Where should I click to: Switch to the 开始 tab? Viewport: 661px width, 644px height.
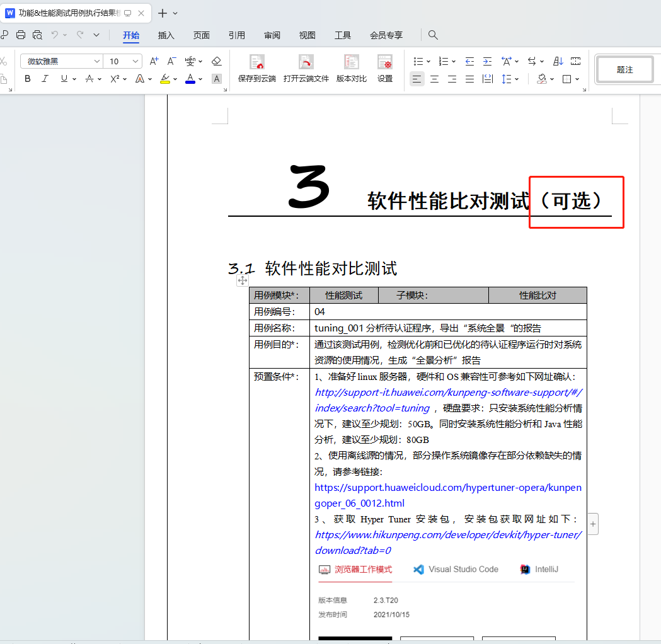(x=131, y=35)
